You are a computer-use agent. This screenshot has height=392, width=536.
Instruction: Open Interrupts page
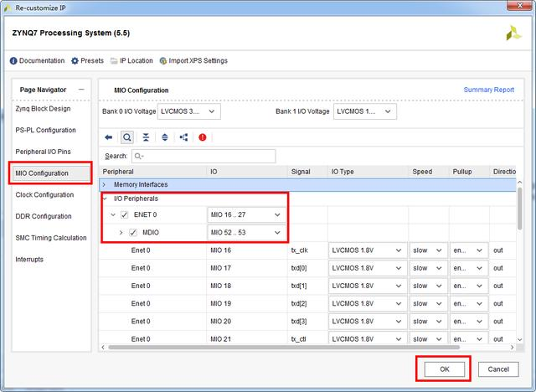[x=29, y=260]
